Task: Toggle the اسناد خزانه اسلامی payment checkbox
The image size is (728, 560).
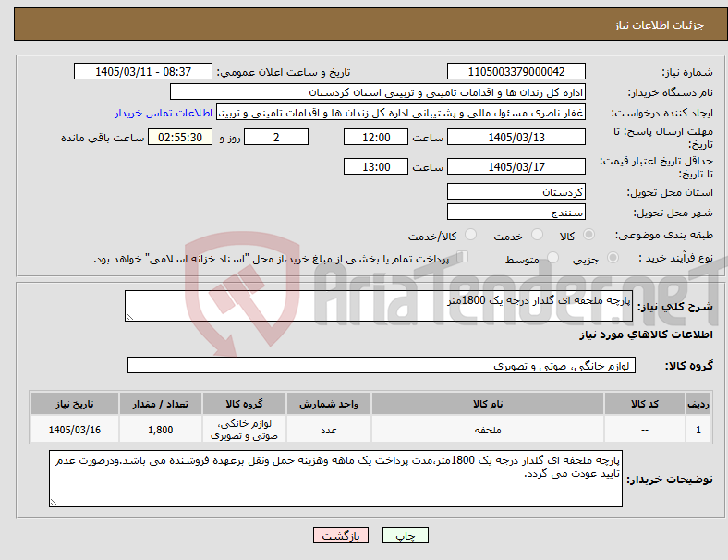Action: (x=462, y=256)
